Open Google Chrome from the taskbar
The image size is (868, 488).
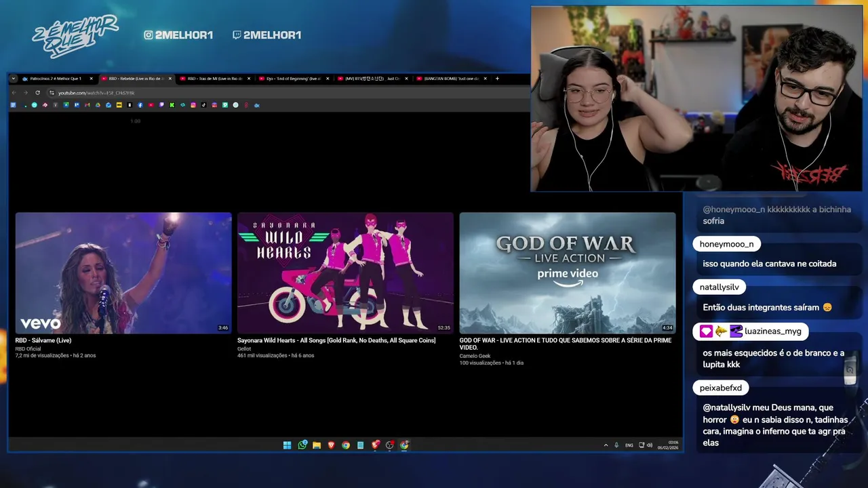346,445
